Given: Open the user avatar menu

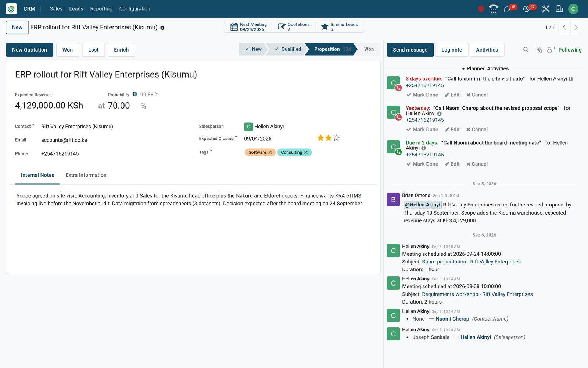Looking at the screenshot, I should [x=573, y=9].
